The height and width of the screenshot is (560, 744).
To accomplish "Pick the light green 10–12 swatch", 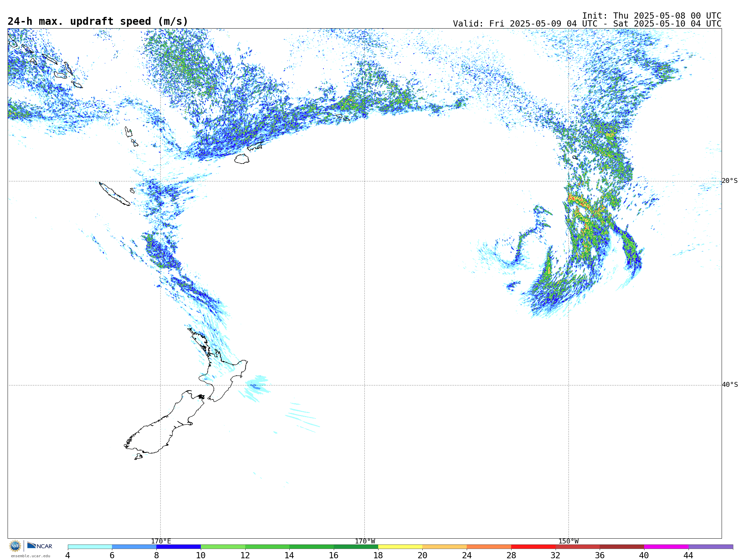I will (x=223, y=547).
